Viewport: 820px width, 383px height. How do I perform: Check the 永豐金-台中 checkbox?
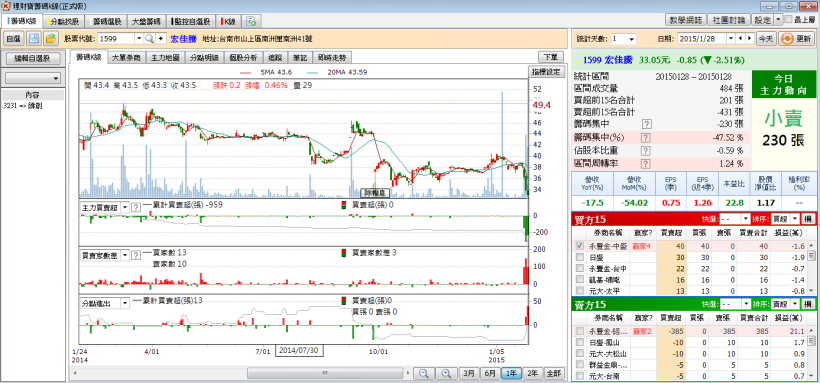579,268
